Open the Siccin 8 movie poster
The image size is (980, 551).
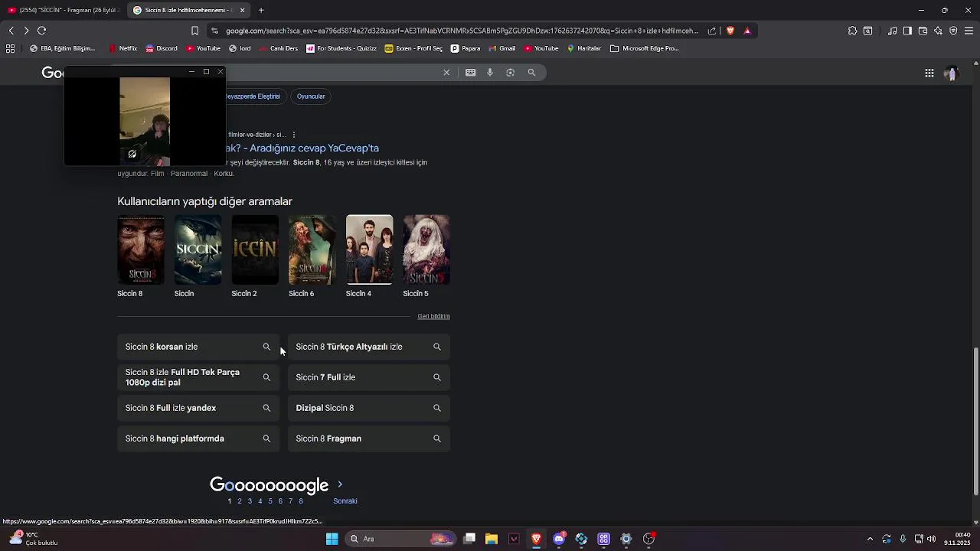pos(141,249)
